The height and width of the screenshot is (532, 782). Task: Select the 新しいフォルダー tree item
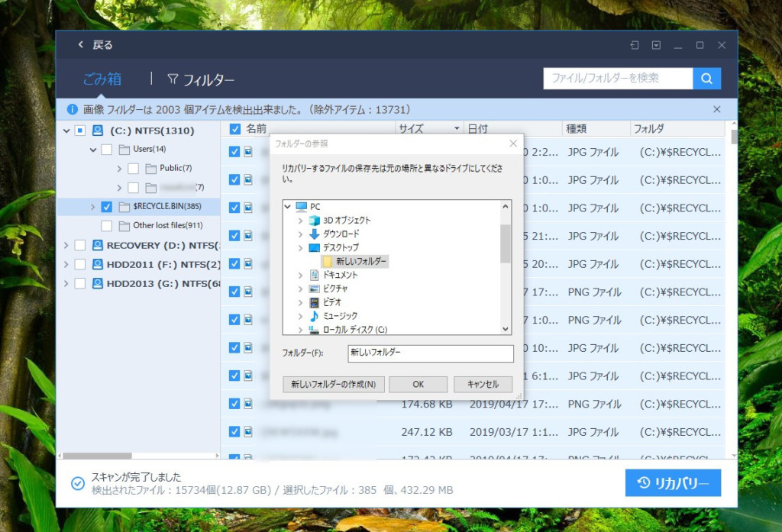click(x=360, y=261)
